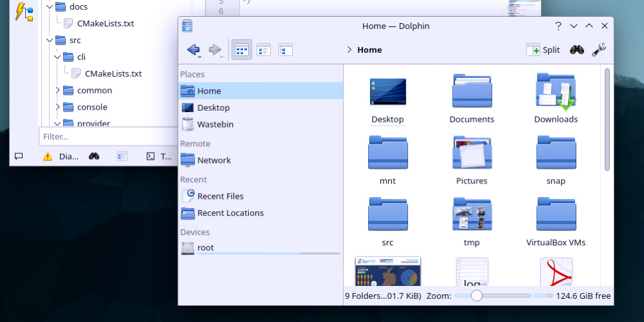Image resolution: width=644 pixels, height=322 pixels.
Task: Switch to Icons view mode
Action: point(242,50)
